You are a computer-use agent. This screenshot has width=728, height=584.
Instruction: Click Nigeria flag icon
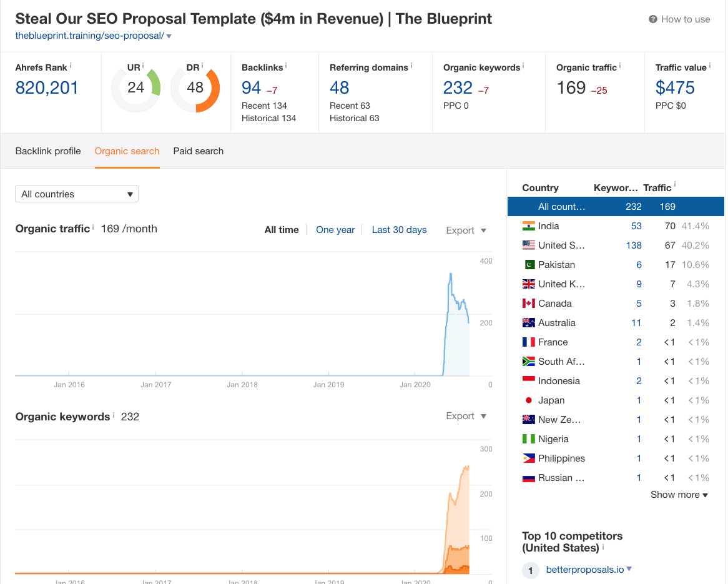(528, 439)
